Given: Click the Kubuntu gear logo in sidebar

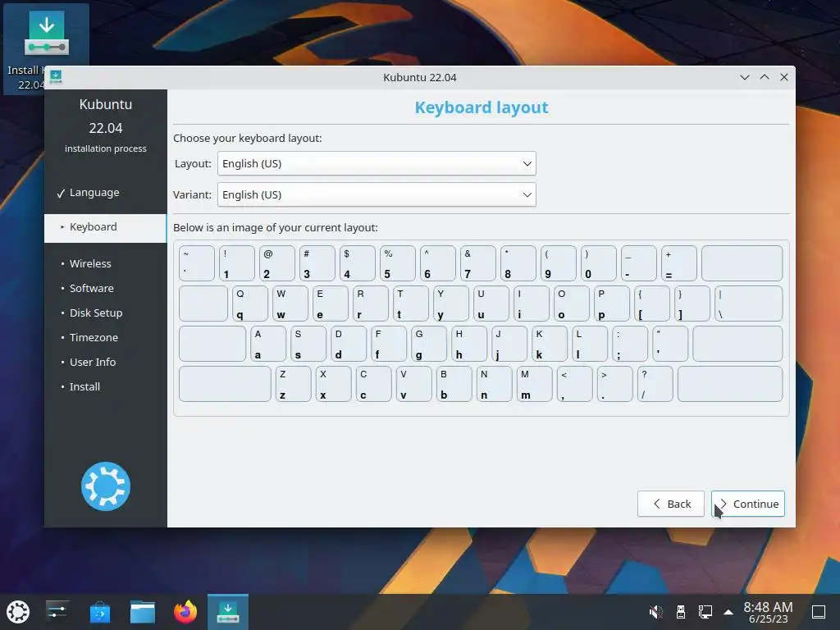Looking at the screenshot, I should (106, 486).
